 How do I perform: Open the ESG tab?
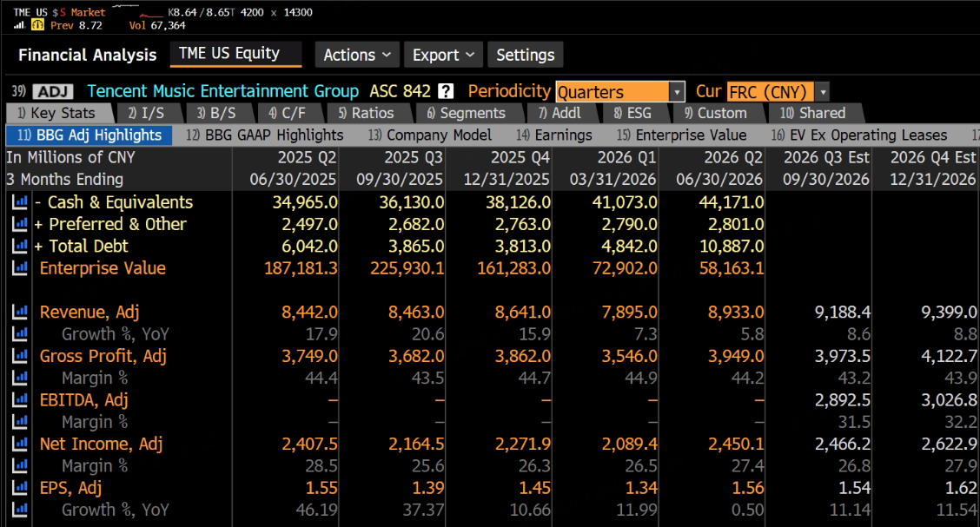[x=636, y=113]
